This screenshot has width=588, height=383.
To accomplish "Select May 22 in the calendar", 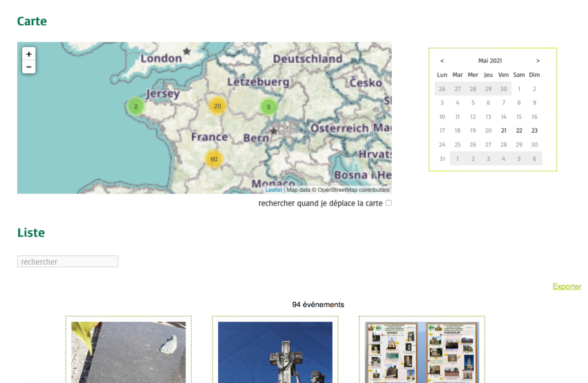I will click(x=519, y=130).
